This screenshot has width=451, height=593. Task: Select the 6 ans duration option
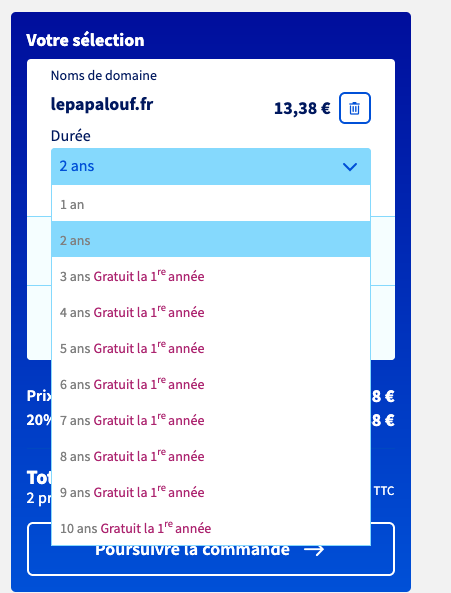coord(211,384)
